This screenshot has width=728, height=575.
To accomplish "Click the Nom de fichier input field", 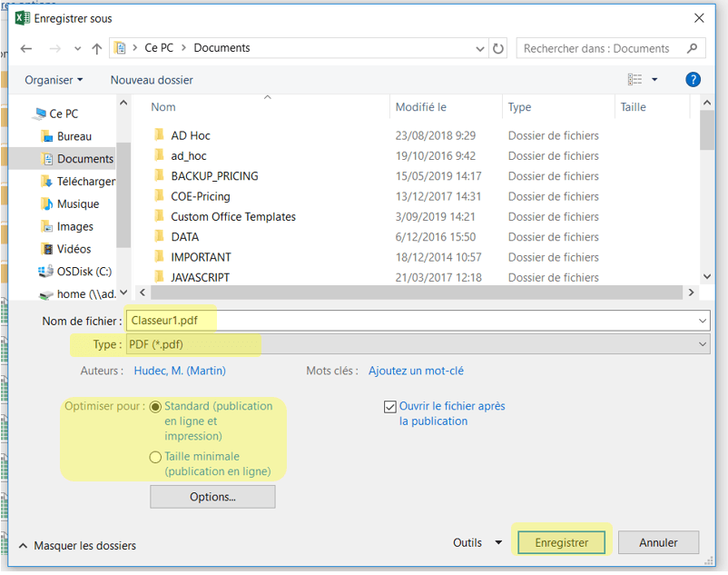I will coord(418,321).
